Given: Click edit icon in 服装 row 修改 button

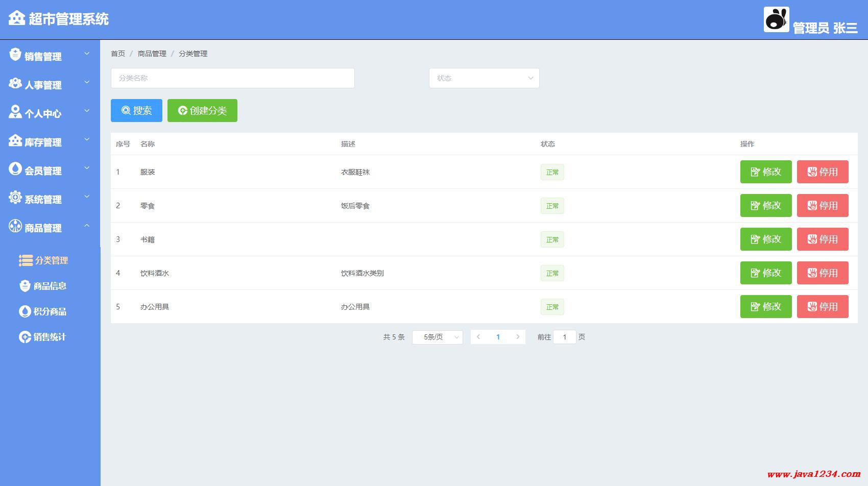Looking at the screenshot, I should 755,172.
